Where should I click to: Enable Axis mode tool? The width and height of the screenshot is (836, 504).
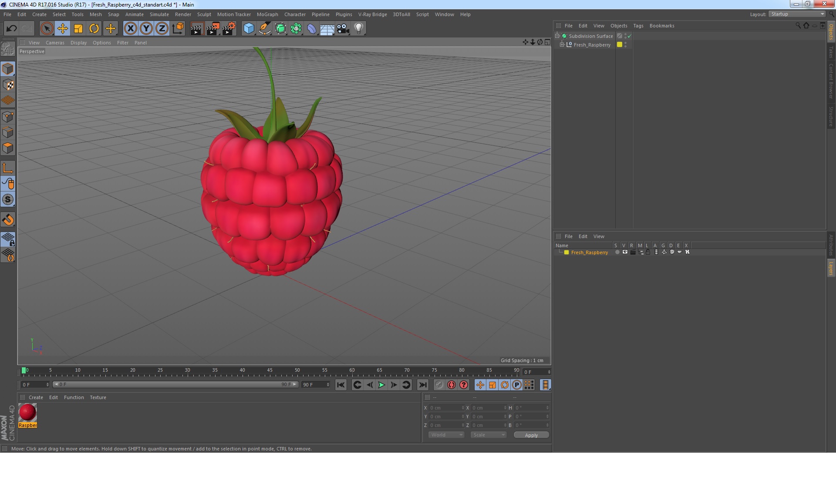(x=8, y=168)
